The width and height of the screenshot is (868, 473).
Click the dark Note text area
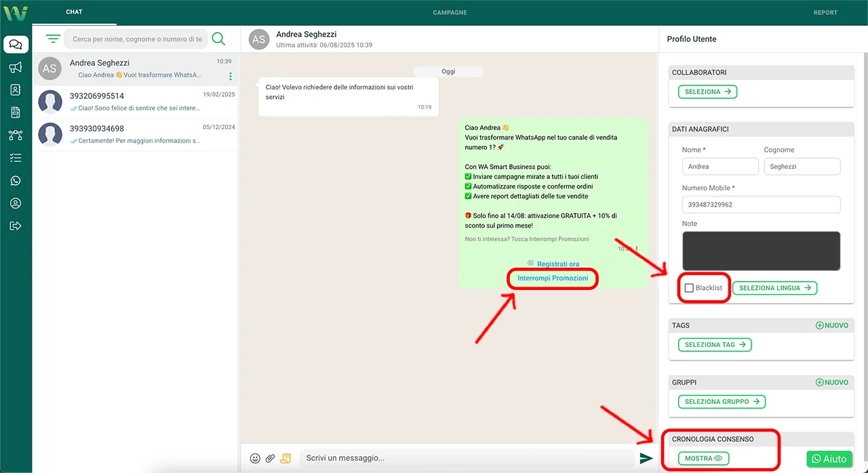[762, 251]
